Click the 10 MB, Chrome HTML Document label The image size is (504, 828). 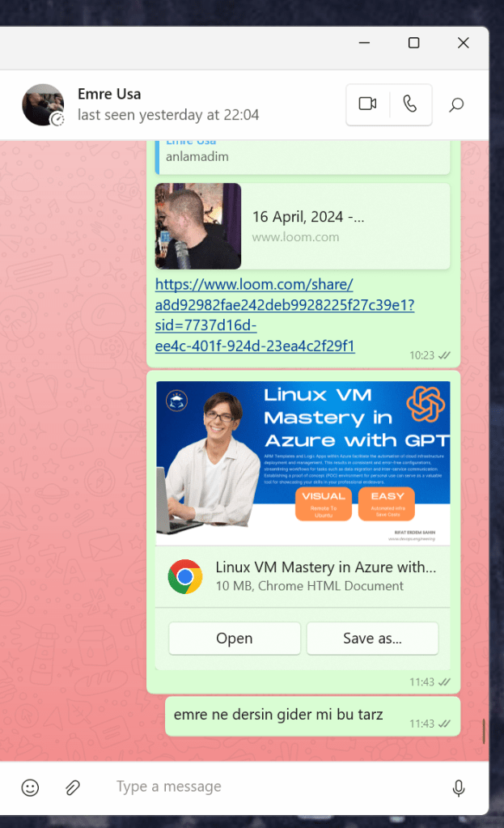click(x=309, y=586)
